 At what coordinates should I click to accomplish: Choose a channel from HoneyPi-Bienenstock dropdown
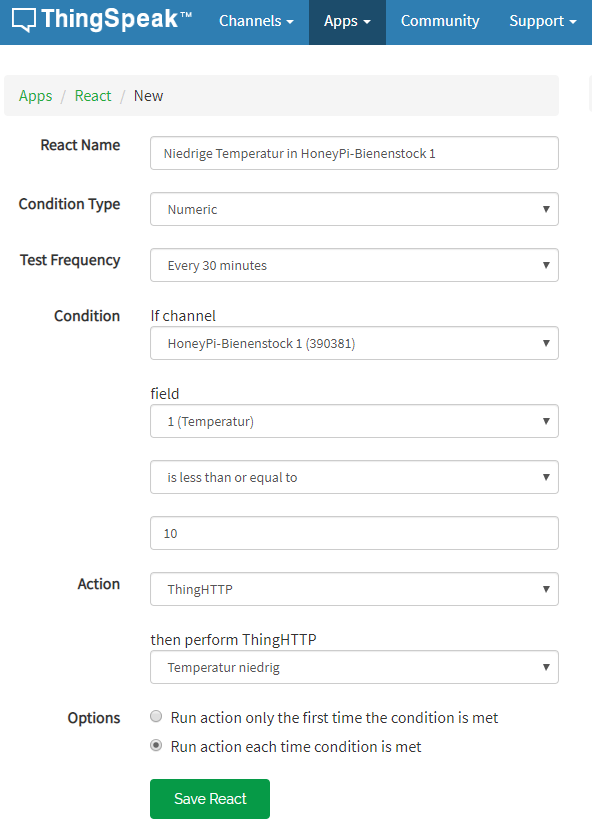pos(354,343)
